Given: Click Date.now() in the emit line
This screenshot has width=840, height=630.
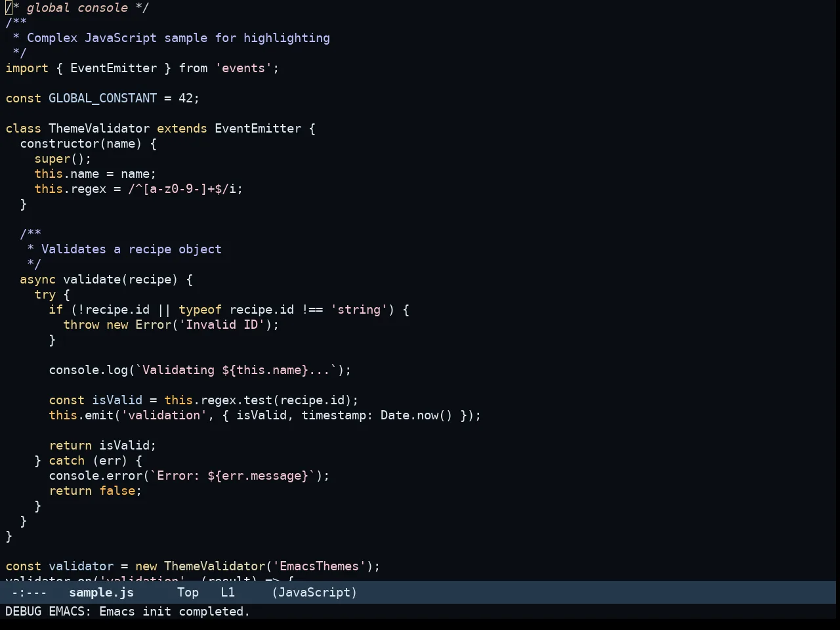Looking at the screenshot, I should point(417,415).
